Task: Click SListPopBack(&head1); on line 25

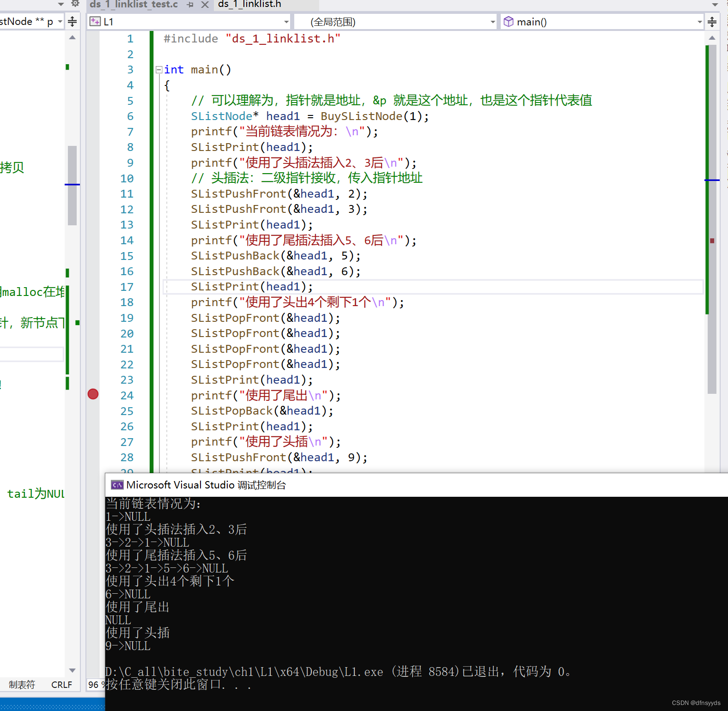Action: click(x=262, y=411)
